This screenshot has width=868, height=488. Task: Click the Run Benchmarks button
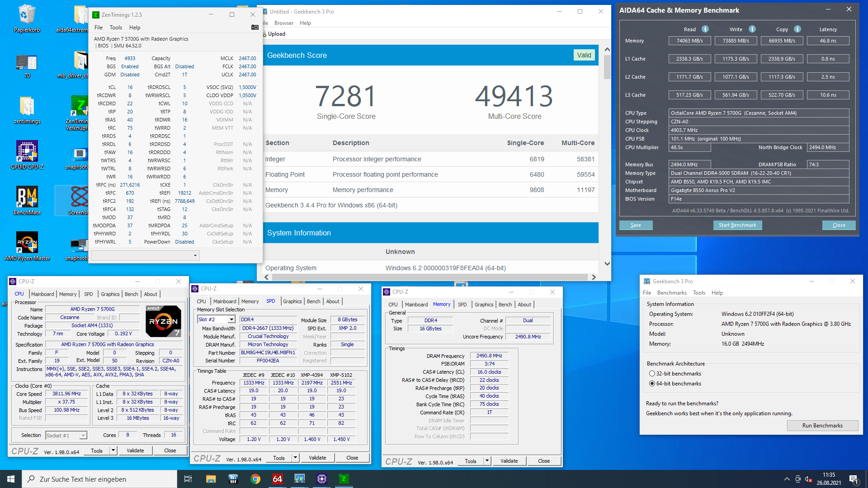pyautogui.click(x=822, y=426)
